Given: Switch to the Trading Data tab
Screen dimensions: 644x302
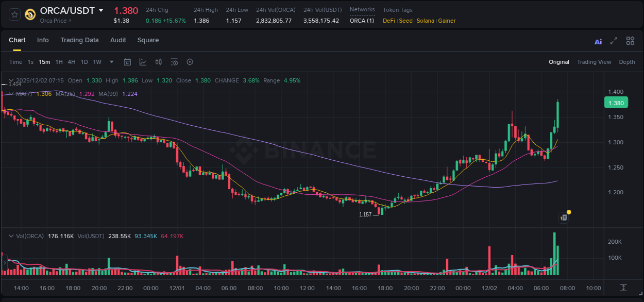Looking at the screenshot, I should pos(79,40).
